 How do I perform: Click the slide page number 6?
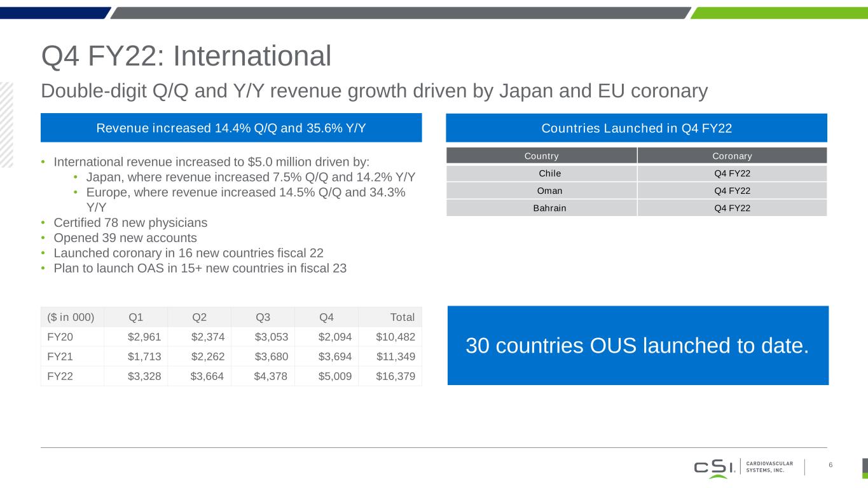click(830, 466)
